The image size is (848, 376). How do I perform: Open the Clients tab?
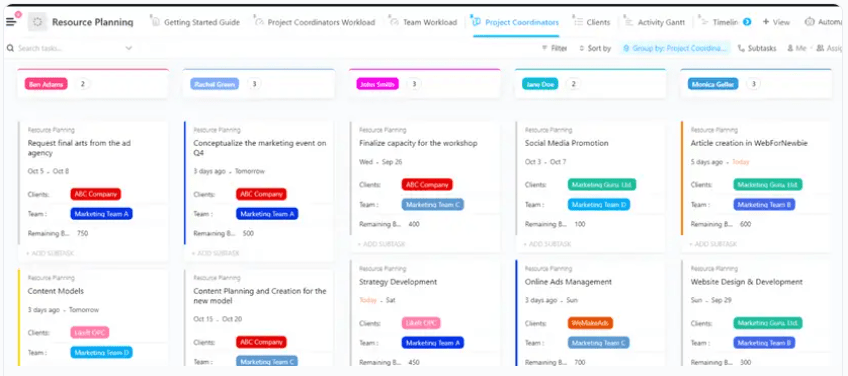point(592,22)
